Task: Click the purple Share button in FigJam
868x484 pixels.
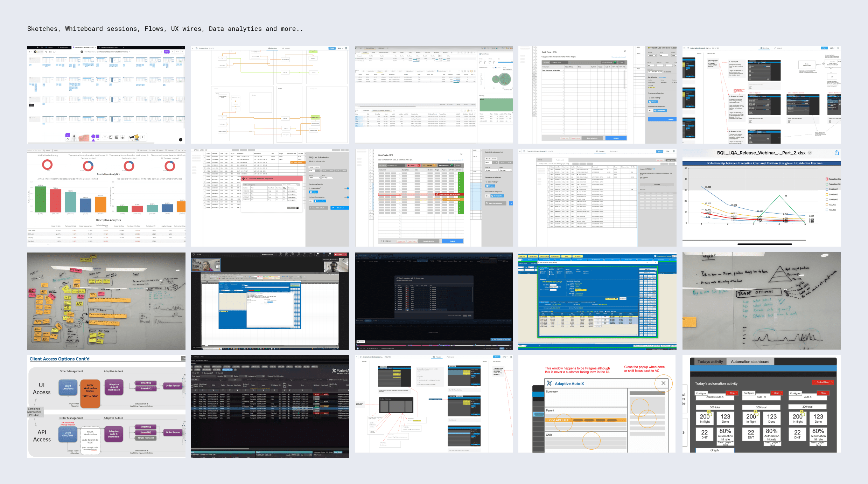Action: click(167, 52)
